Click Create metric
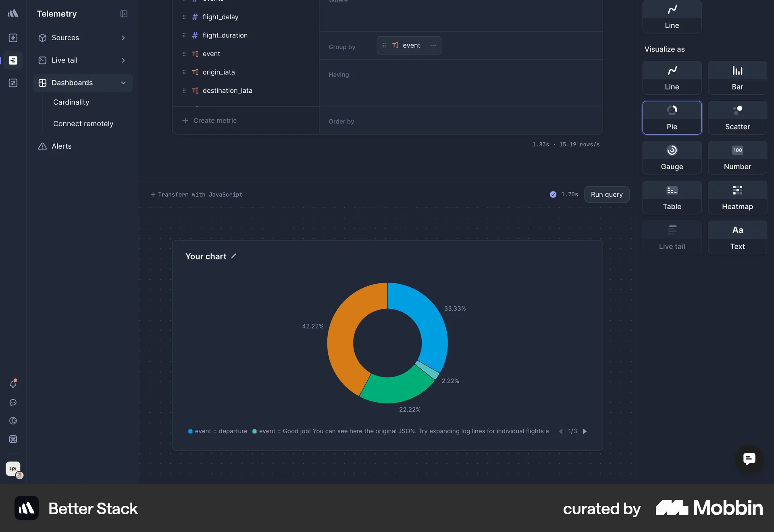 pyautogui.click(x=210, y=121)
